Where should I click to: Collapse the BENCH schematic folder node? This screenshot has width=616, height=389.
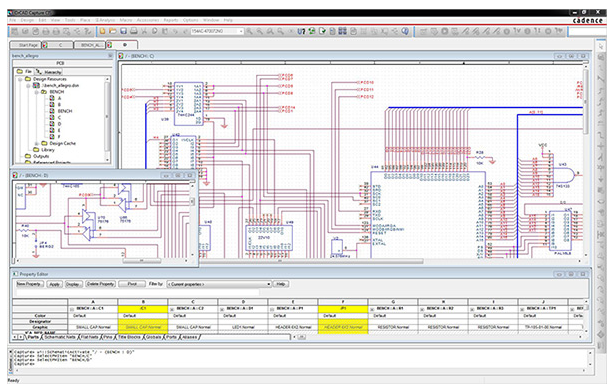[x=37, y=92]
